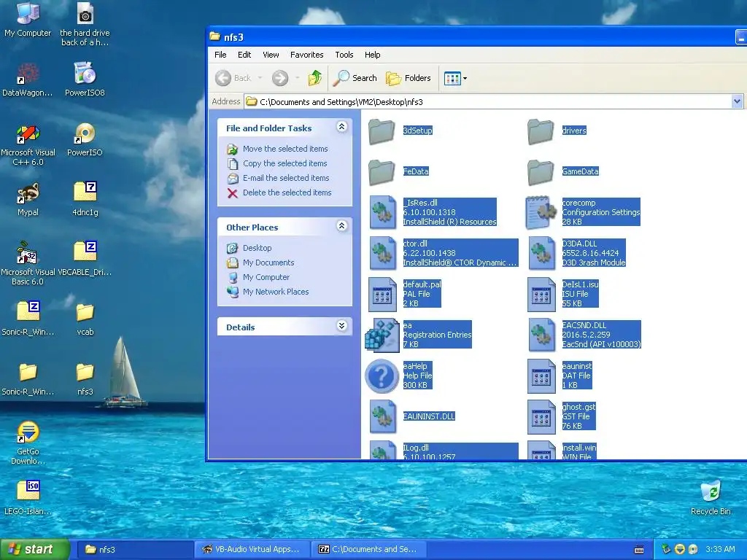
Task: Expand the Details panel
Action: click(x=341, y=326)
